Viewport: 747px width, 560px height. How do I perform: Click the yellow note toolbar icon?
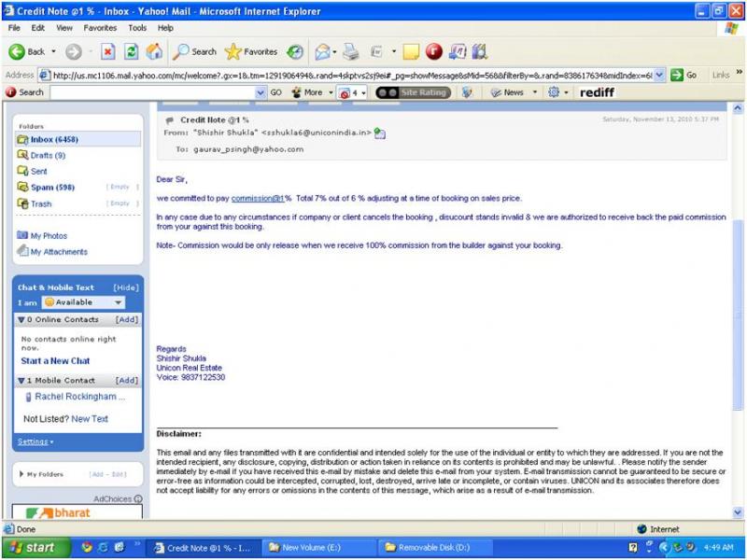coord(411,52)
